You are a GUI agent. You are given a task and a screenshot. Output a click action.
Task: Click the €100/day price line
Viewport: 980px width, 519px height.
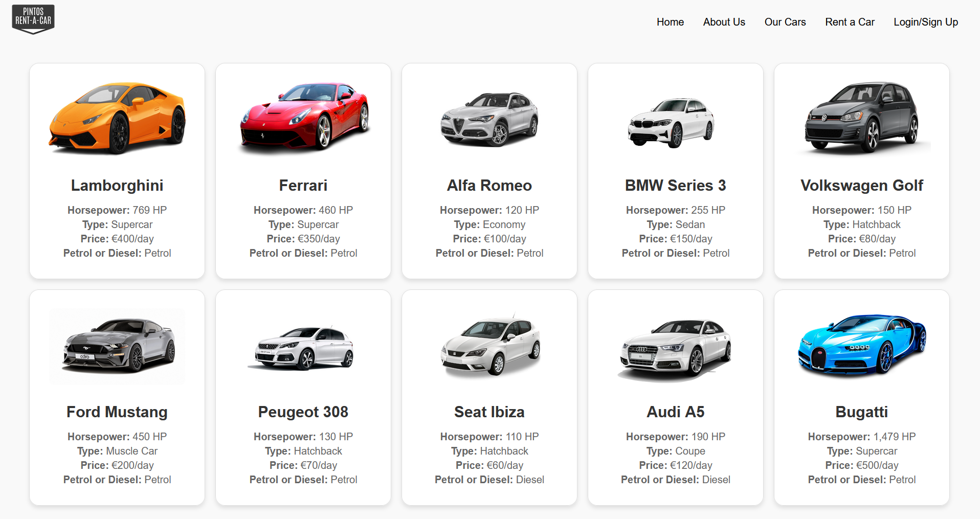(x=489, y=239)
